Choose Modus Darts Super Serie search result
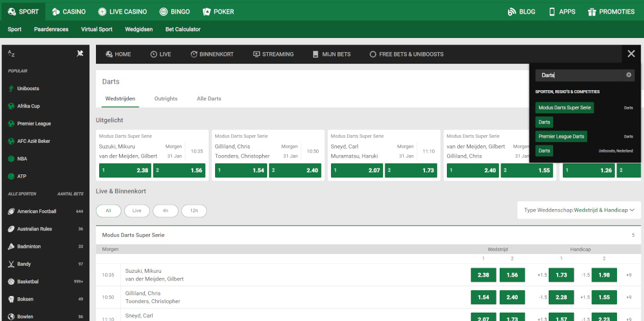 (564, 107)
